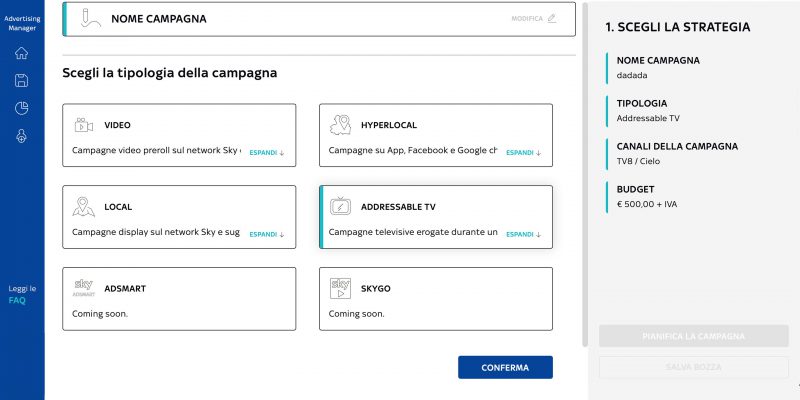Click the Local map marker icon
This screenshot has width=800, height=400.
84,207
